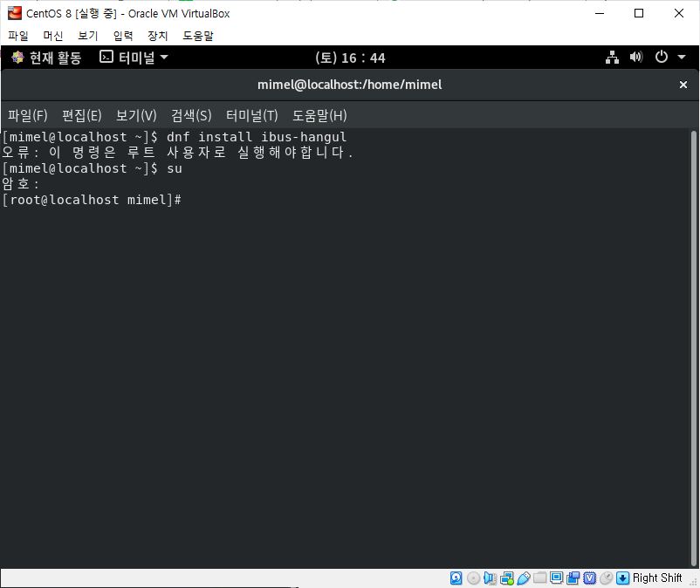
Task: Click the GNOME volume speaker icon
Action: coord(636,57)
